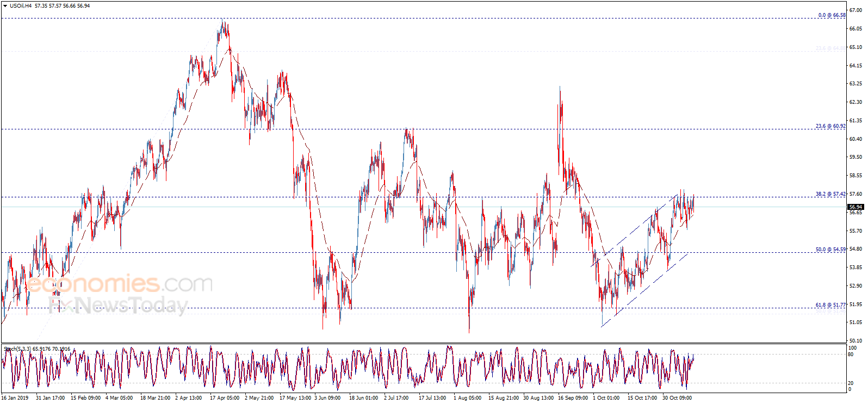Screen dimensions: 868x404
Task: Click the stochastic scale value 80
Action: click(851, 355)
